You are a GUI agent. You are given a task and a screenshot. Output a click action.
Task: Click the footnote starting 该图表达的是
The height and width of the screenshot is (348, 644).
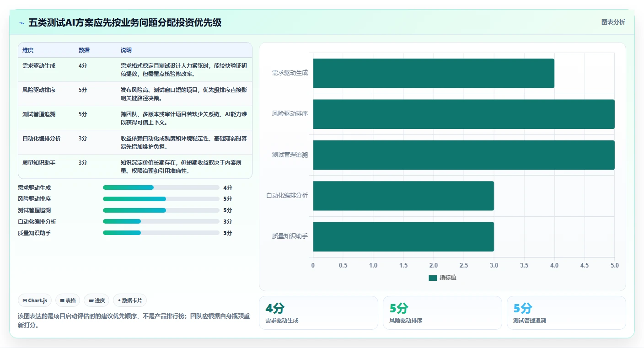(x=134, y=321)
